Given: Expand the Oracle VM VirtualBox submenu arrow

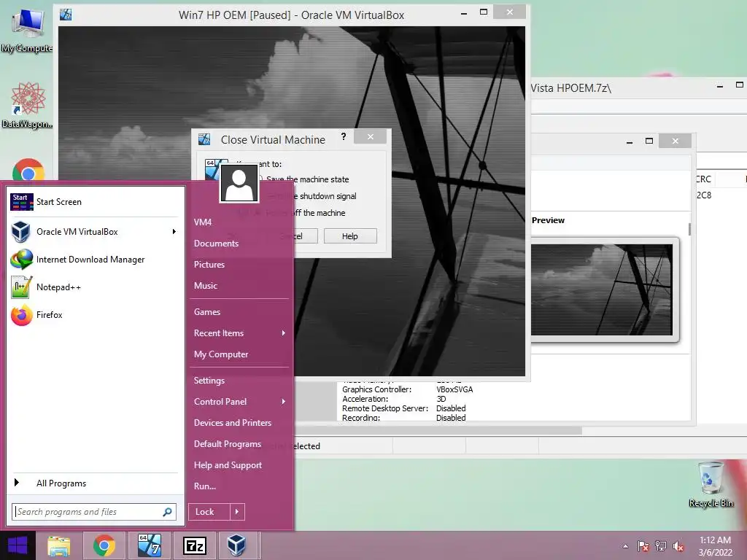Looking at the screenshot, I should [174, 231].
